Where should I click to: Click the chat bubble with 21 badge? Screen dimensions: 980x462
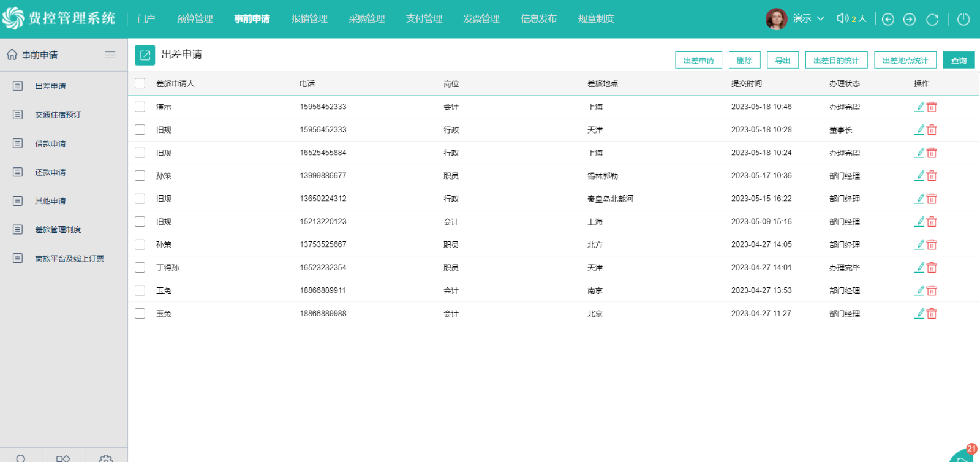click(964, 454)
